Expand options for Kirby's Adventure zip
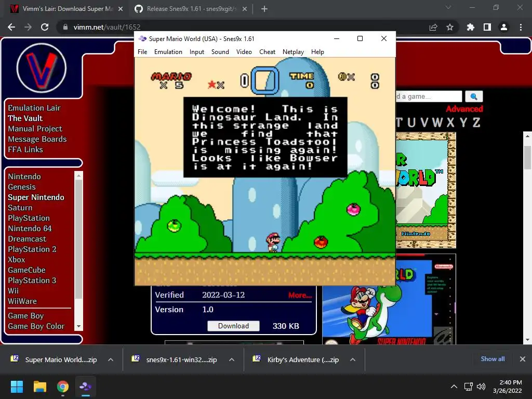Viewport: 532px width, 399px height. pyautogui.click(x=353, y=360)
